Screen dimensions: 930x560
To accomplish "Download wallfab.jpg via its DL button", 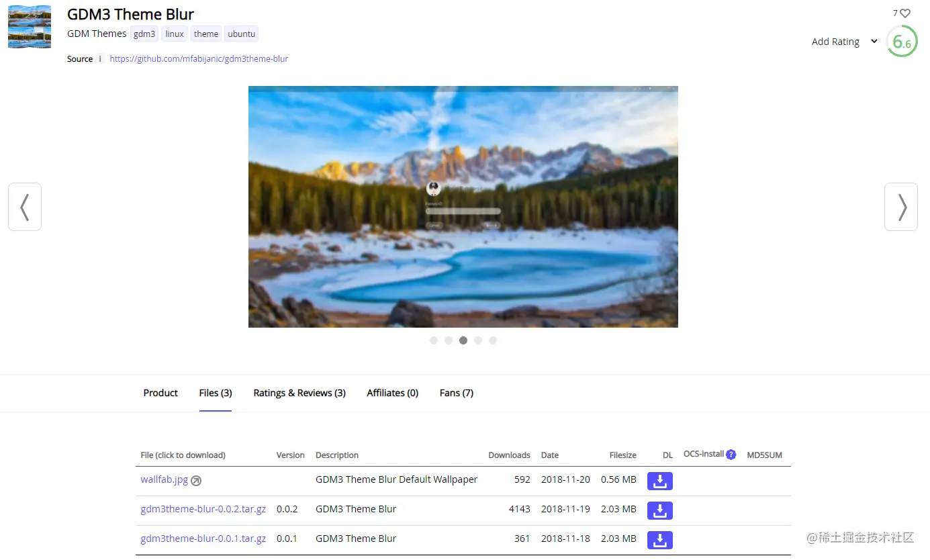I will 660,481.
